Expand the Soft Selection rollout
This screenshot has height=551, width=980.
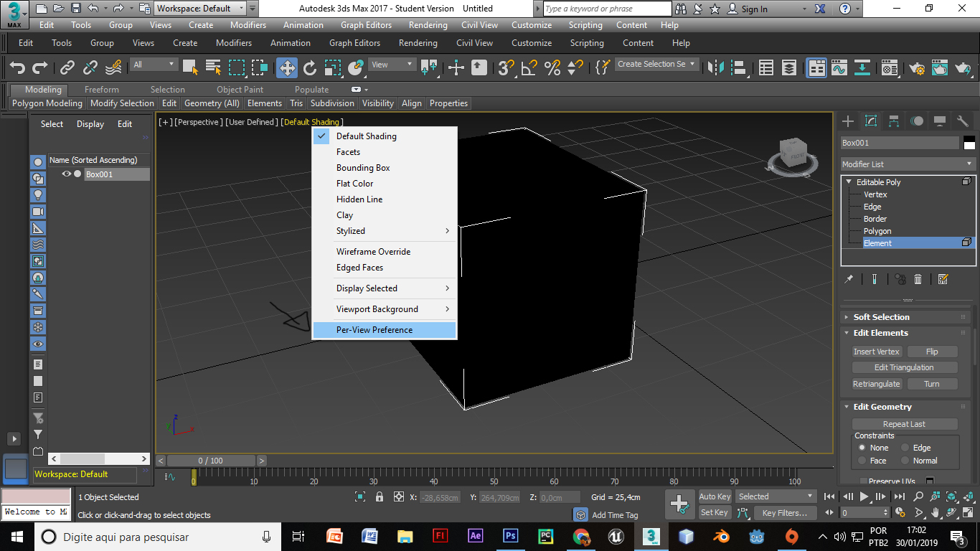(x=881, y=317)
